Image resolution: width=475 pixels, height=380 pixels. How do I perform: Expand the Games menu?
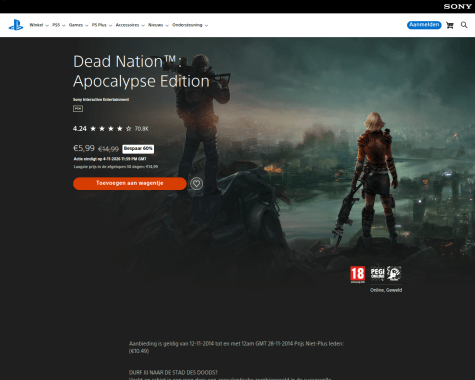[x=78, y=25]
